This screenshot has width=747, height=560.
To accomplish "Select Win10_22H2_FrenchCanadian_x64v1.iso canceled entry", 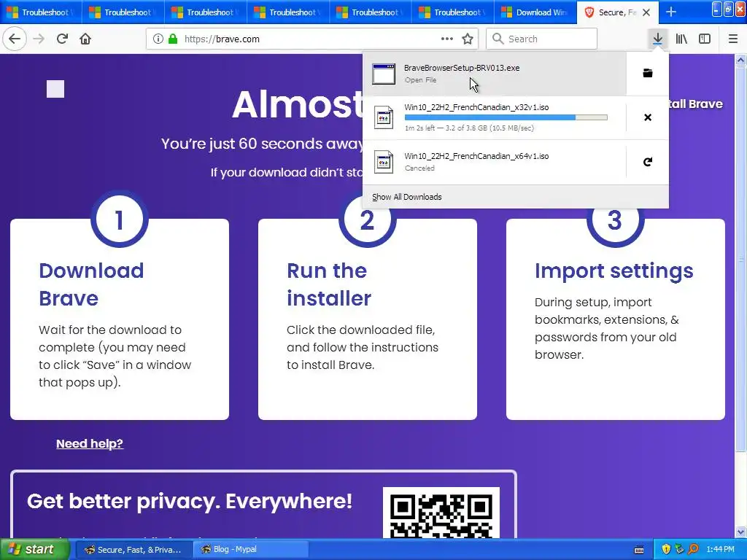I will coord(495,162).
